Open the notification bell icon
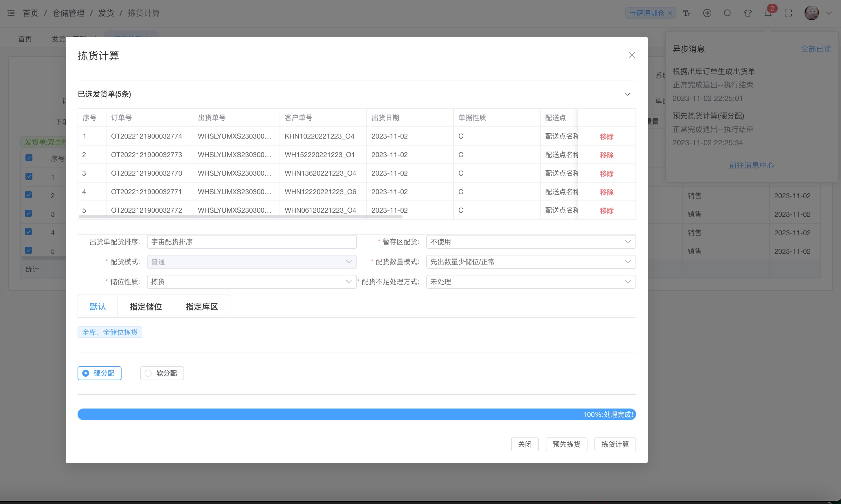This screenshot has height=504, width=841. tap(768, 13)
